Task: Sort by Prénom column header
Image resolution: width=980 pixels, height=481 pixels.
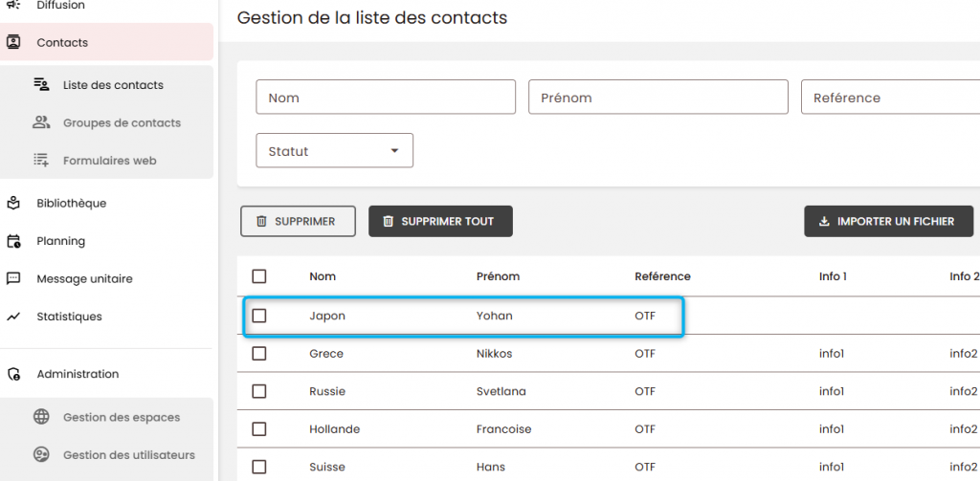Action: click(x=498, y=276)
